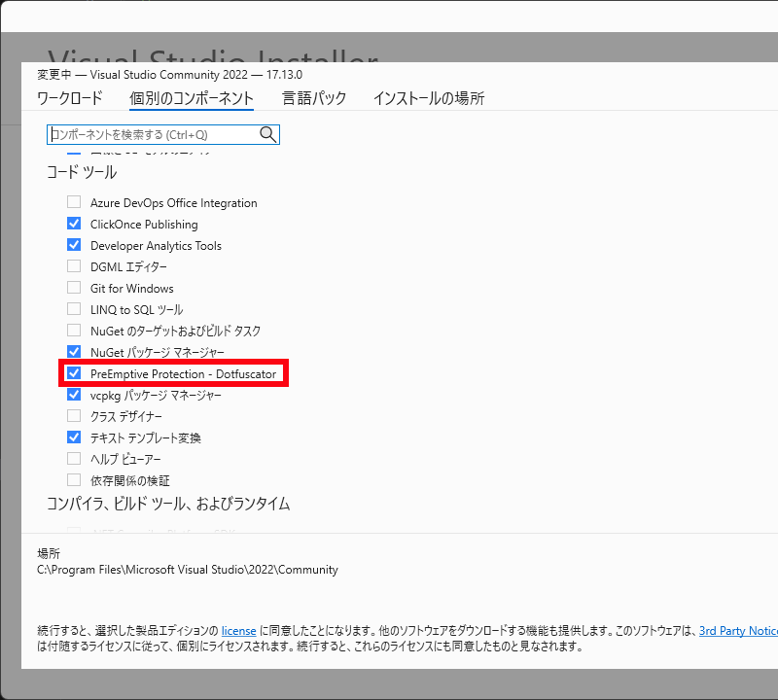Open the 3rd Party Notices link
The image size is (778, 700).
[738, 631]
